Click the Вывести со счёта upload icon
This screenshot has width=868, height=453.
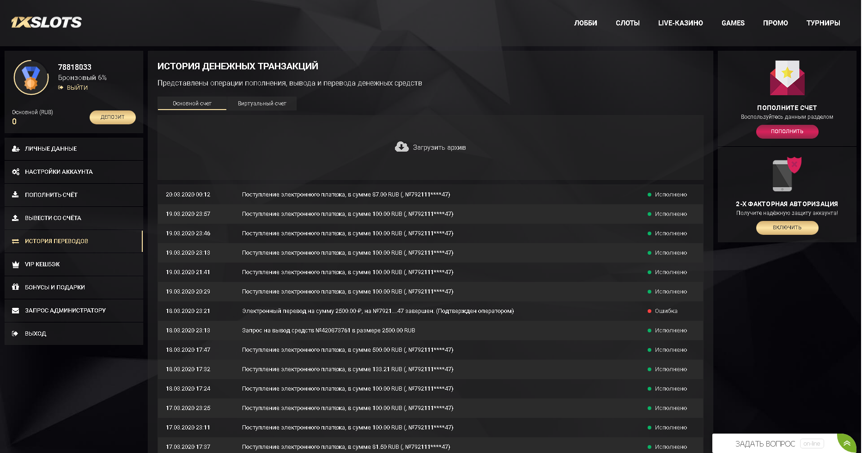coord(15,218)
